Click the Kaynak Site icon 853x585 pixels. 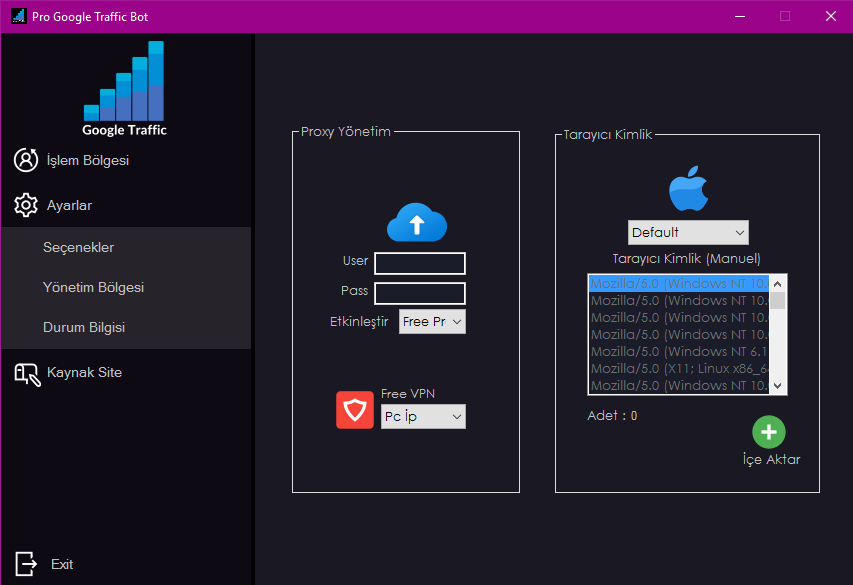coord(27,374)
